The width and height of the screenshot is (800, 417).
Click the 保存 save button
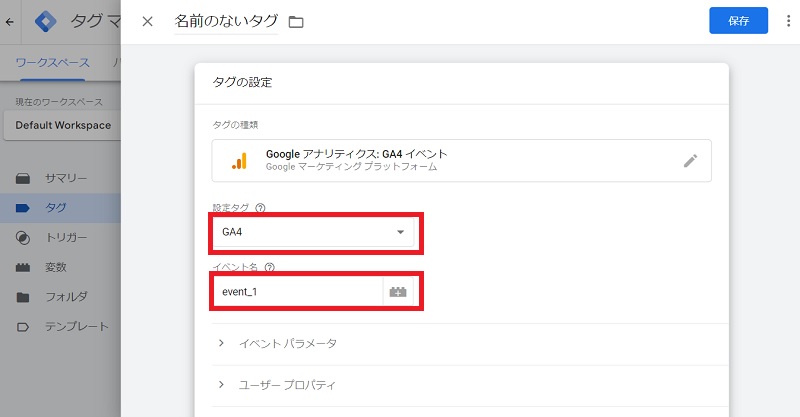point(738,21)
